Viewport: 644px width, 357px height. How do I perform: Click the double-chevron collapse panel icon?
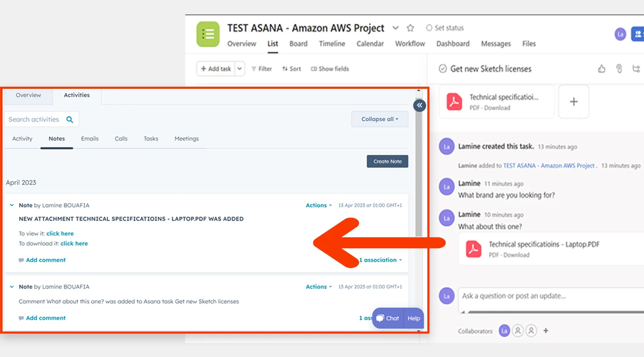pyautogui.click(x=419, y=105)
